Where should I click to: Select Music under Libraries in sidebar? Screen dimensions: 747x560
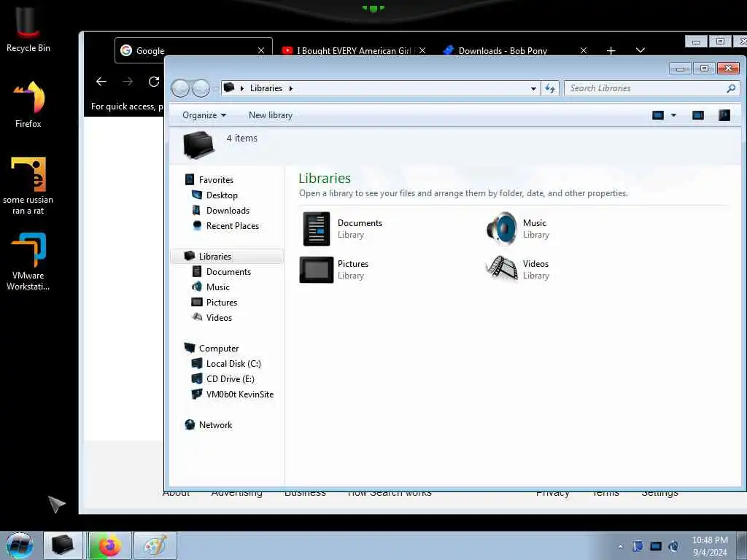[217, 287]
